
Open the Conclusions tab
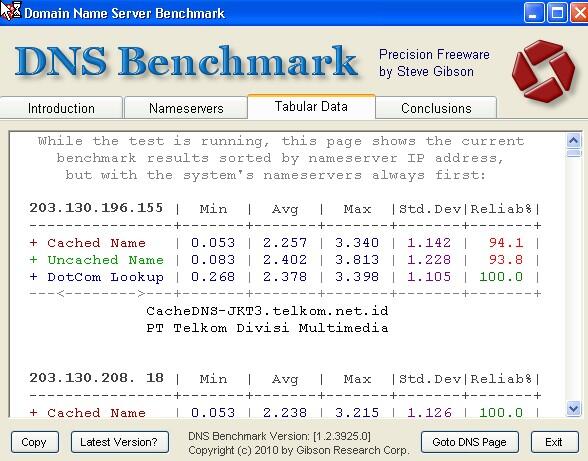click(x=436, y=108)
